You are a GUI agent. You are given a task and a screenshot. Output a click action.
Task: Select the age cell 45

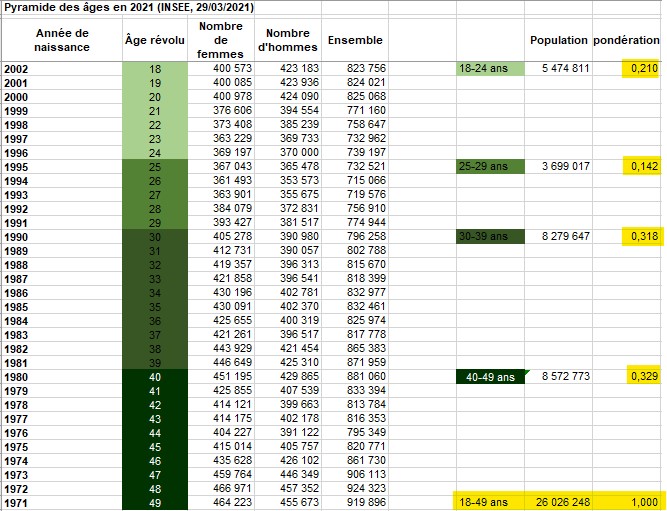155,447
